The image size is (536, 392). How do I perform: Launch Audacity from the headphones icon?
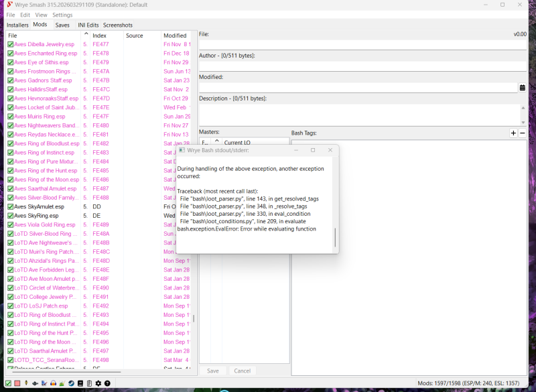53,383
